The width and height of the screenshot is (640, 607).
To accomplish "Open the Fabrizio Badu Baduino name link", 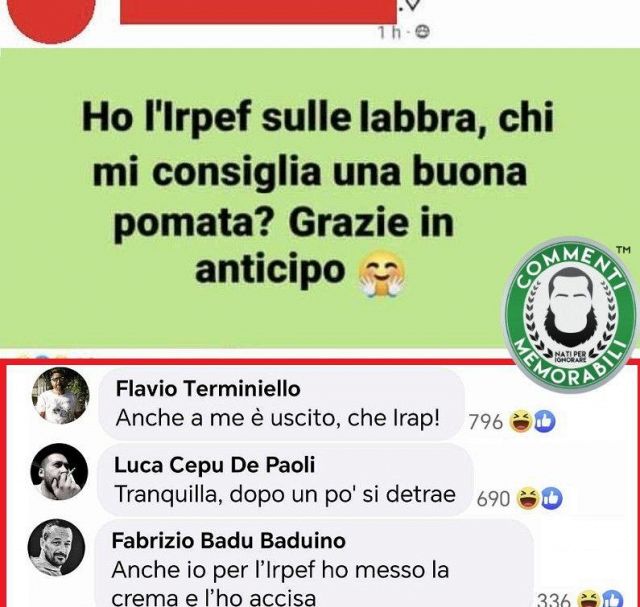I will [x=229, y=540].
